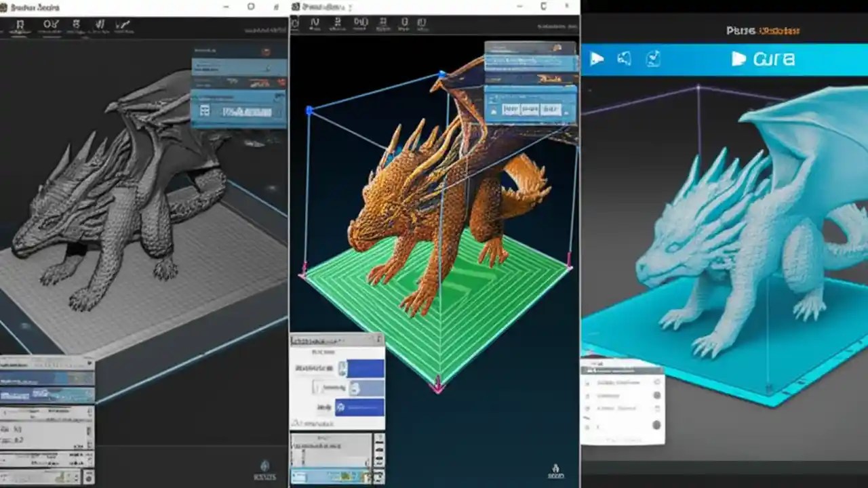Select the announcement megaphone icon on the cyan bar
The image size is (868, 488).
(x=625, y=59)
